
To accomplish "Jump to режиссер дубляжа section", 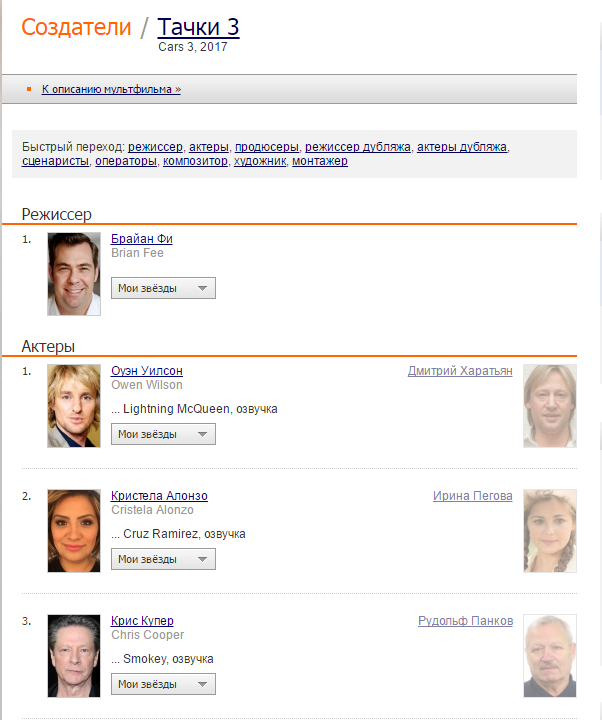I will 358,147.
